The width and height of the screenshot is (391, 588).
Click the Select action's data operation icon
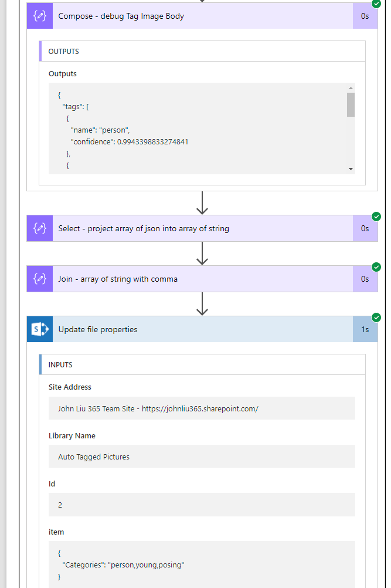pyautogui.click(x=40, y=228)
